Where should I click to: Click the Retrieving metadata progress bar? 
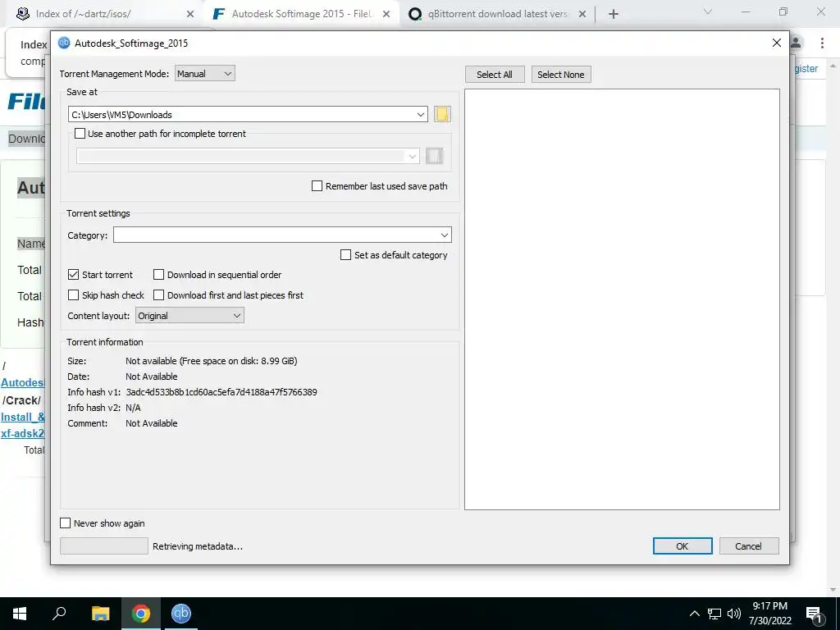click(104, 546)
